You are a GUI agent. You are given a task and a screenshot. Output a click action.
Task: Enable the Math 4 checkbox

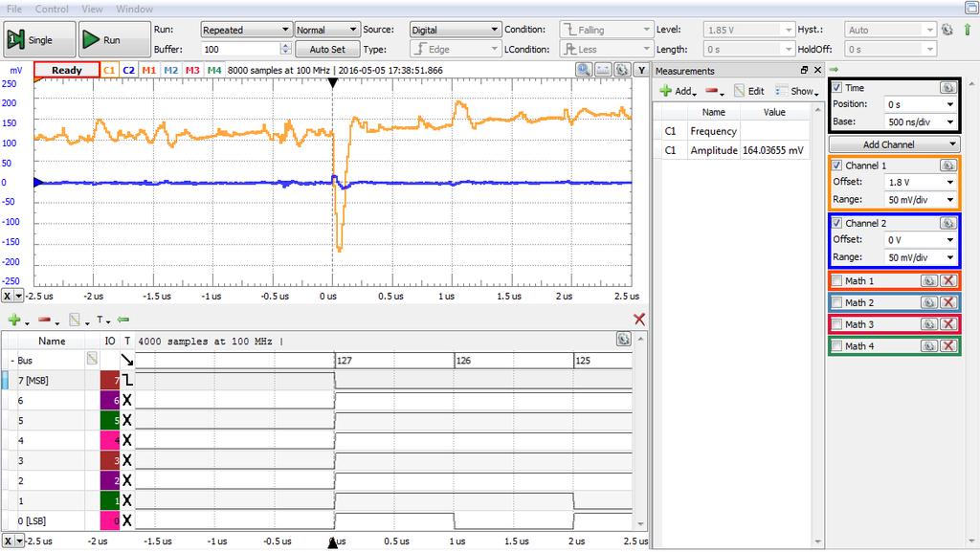(x=836, y=346)
